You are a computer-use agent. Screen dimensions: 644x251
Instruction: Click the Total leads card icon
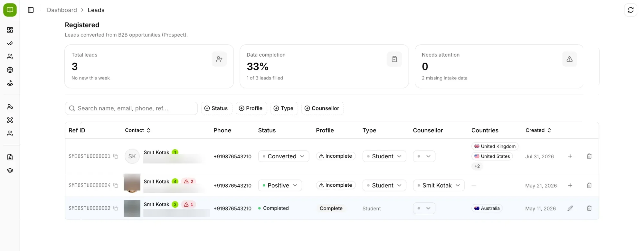click(x=219, y=59)
